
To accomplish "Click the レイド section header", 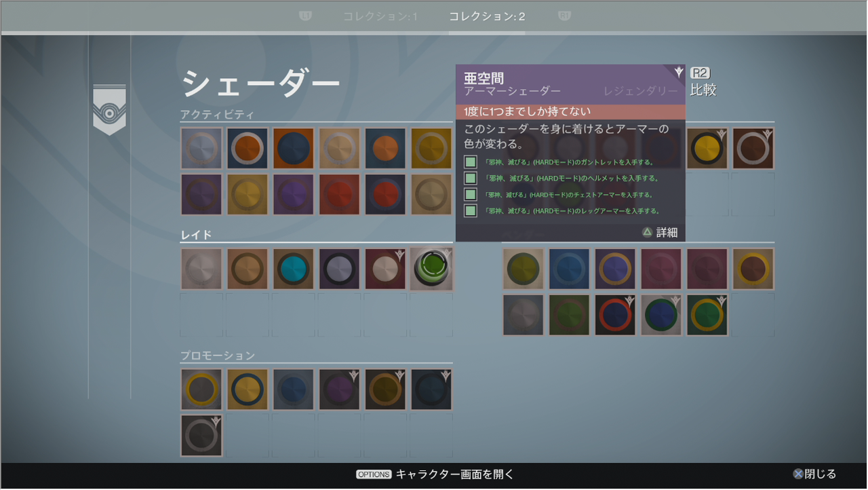I will coord(196,235).
